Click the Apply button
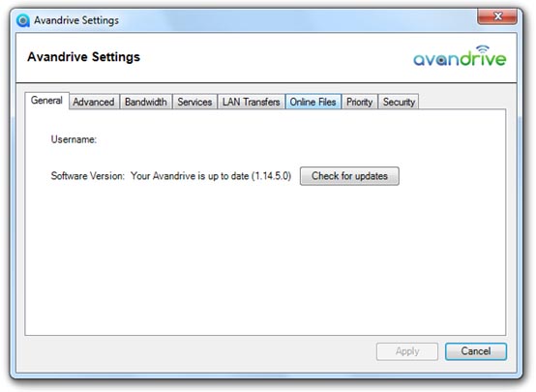Screen dimensions: 536x392 click(x=407, y=351)
